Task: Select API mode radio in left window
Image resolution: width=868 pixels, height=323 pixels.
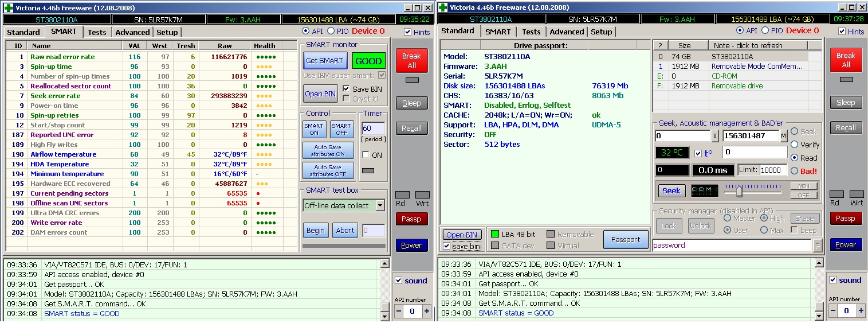Action: (x=305, y=31)
